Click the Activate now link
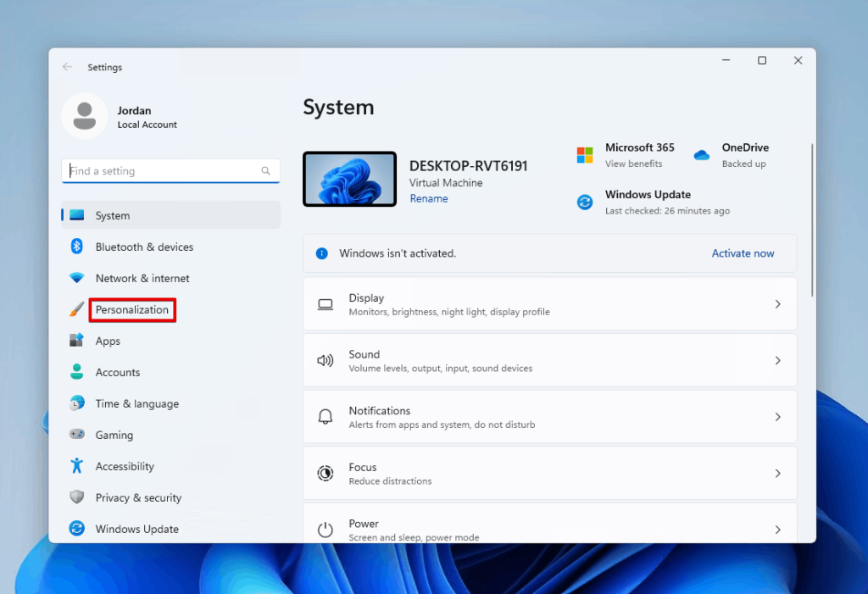868x594 pixels. point(743,253)
